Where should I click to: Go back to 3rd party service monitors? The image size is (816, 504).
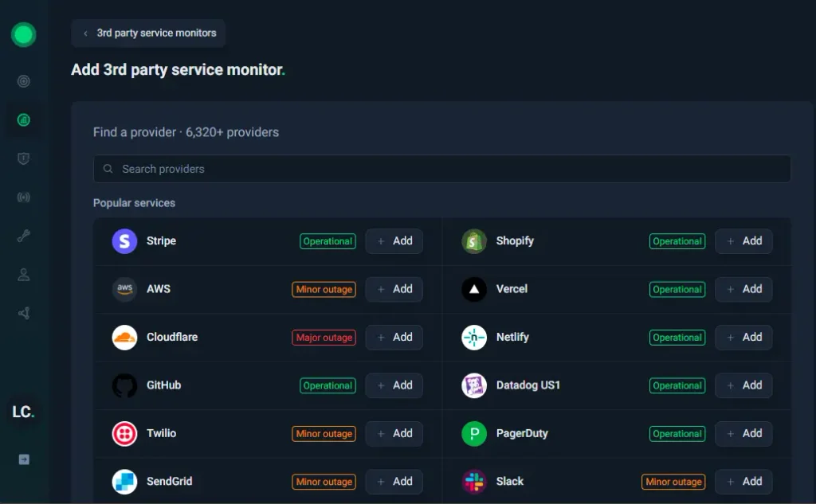[x=148, y=33]
